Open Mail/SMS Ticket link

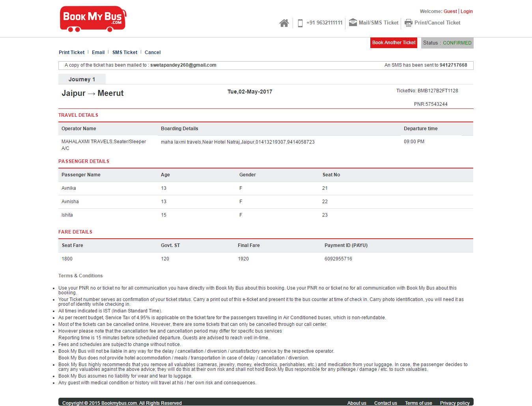tap(379, 23)
